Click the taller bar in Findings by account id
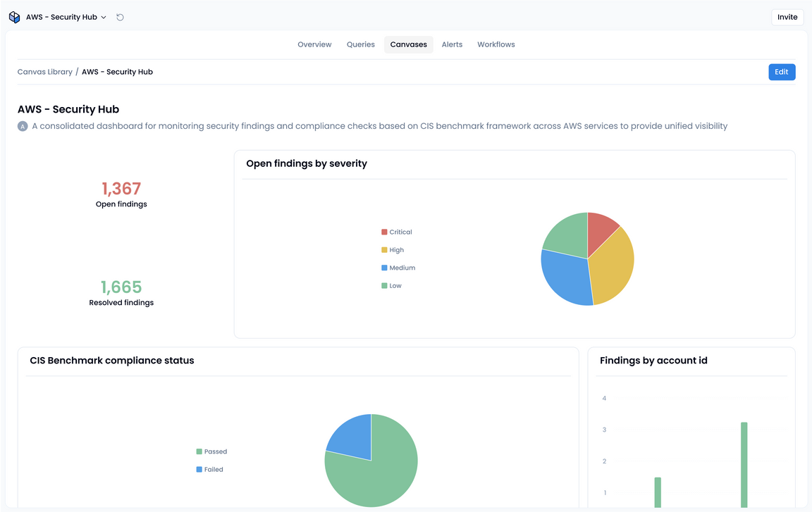The image size is (812, 512). pos(744,464)
